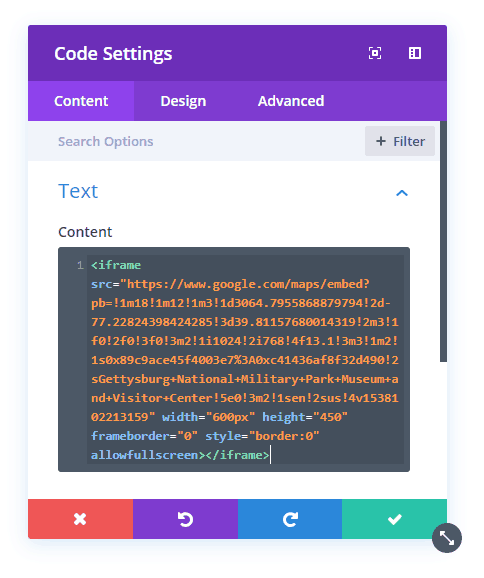Click the modal's vertical scrollbar

(443, 241)
